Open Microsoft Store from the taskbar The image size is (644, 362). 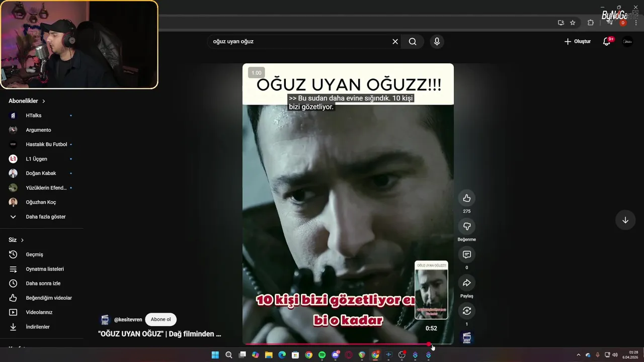coord(295,355)
